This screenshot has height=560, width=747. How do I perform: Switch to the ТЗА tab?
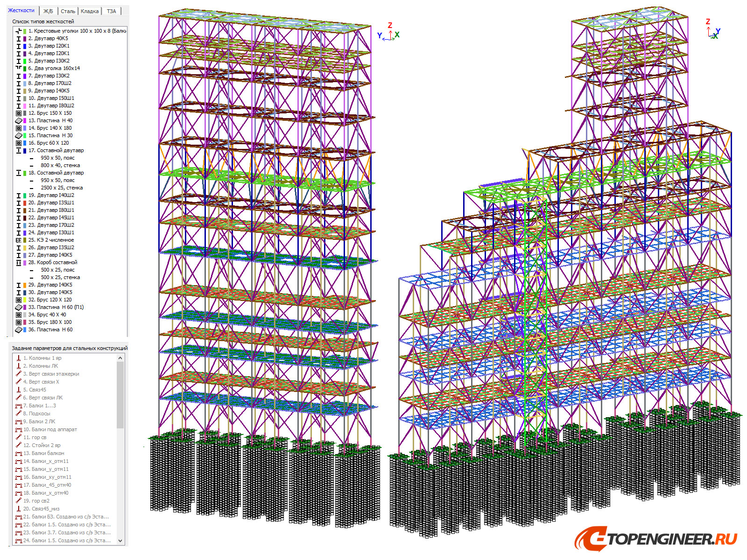111,11
